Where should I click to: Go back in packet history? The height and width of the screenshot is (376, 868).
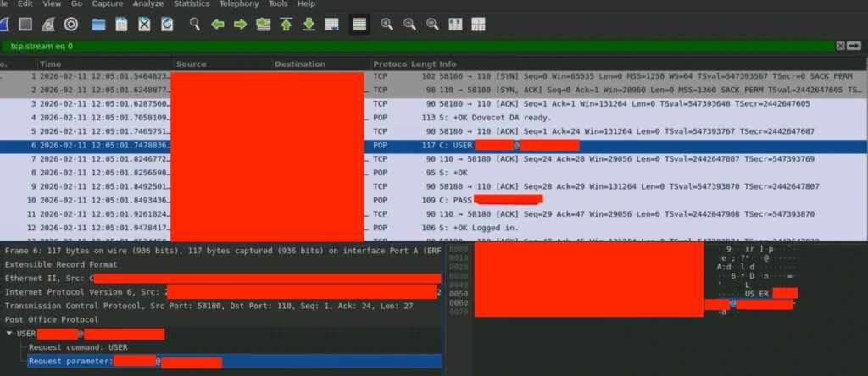218,25
